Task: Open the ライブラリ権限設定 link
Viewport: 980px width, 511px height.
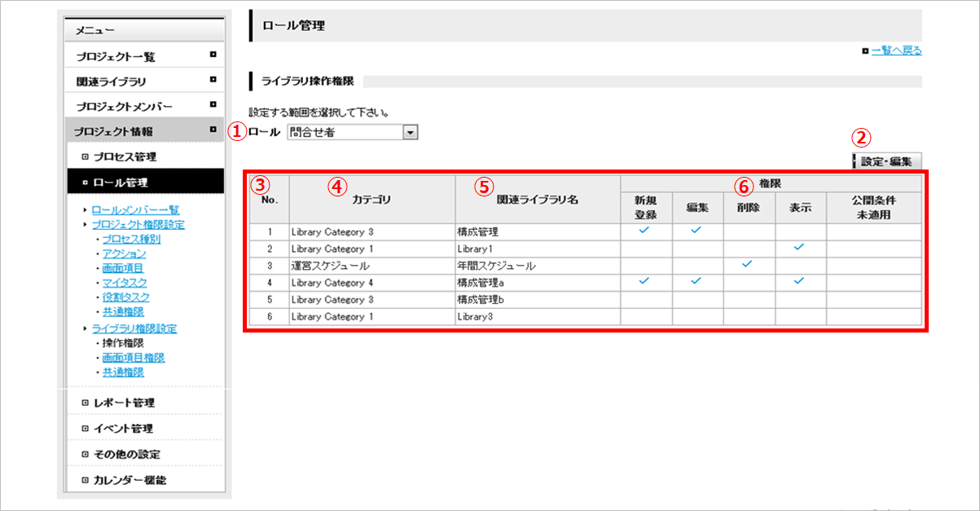Action: pyautogui.click(x=134, y=328)
